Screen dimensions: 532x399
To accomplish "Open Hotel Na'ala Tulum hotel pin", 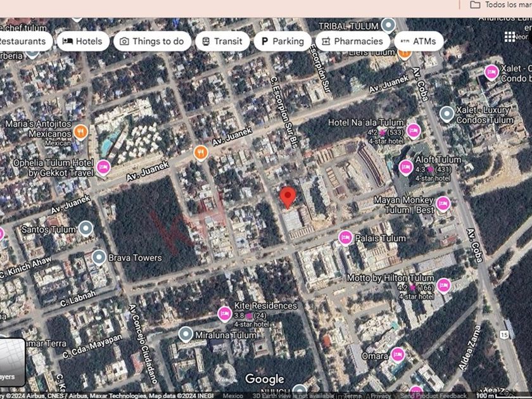I will tap(413, 130).
